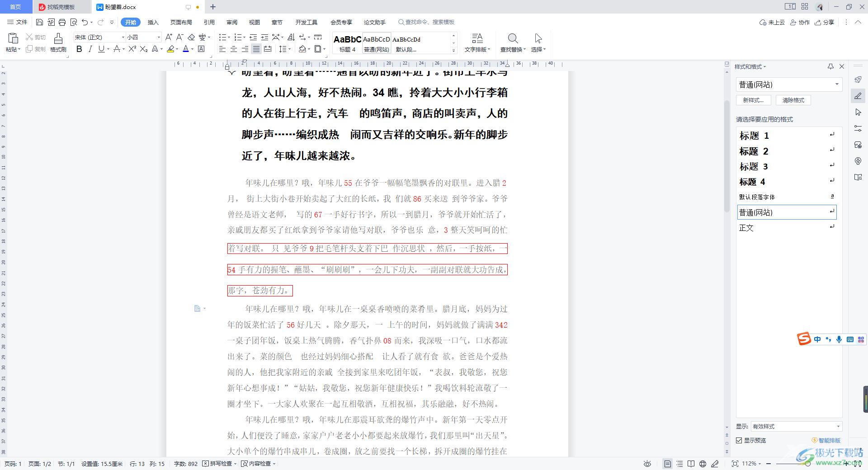The height and width of the screenshot is (470, 868).
Task: Click the 清除格式 button
Action: point(793,100)
